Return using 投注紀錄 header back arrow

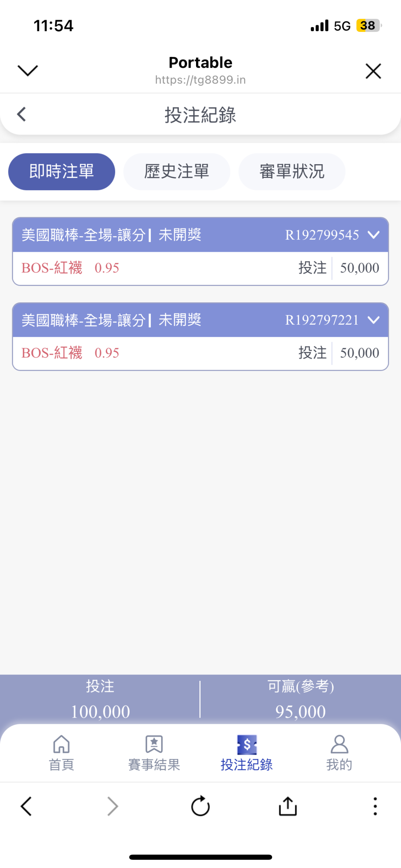click(x=22, y=114)
